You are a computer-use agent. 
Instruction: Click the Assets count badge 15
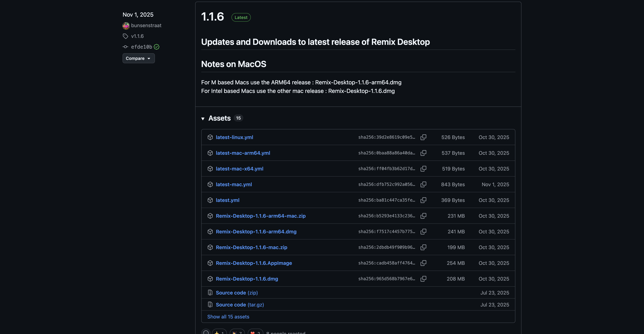click(x=238, y=118)
